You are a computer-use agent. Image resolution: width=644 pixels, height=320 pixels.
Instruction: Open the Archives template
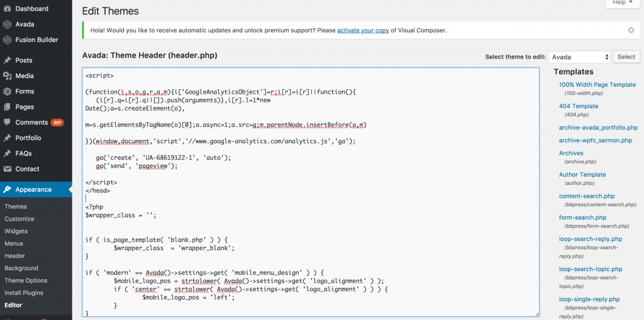point(571,153)
